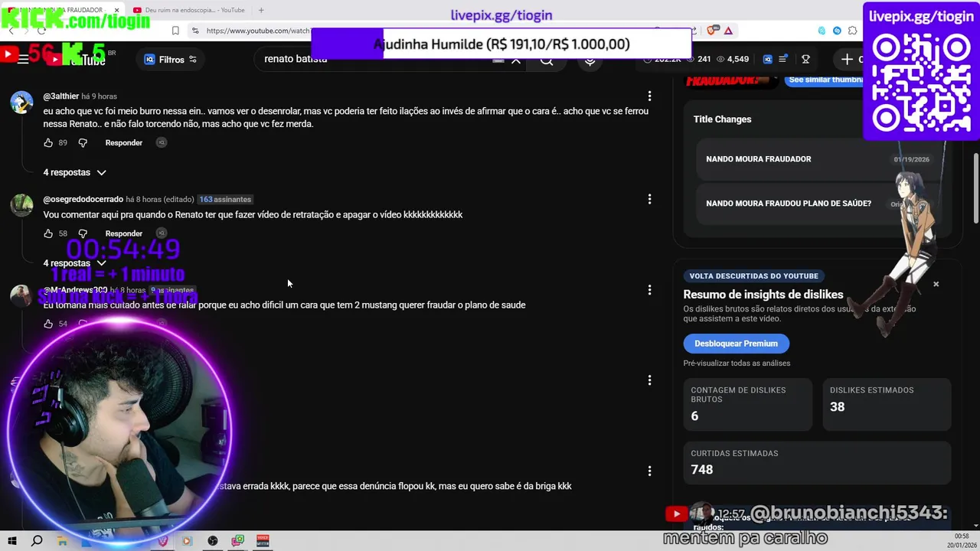Image resolution: width=980 pixels, height=551 pixels.
Task: Click the taskbar clock and date
Action: (x=962, y=540)
